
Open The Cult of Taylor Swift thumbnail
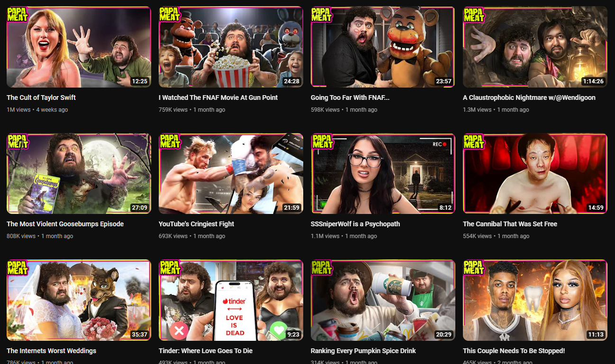click(79, 47)
